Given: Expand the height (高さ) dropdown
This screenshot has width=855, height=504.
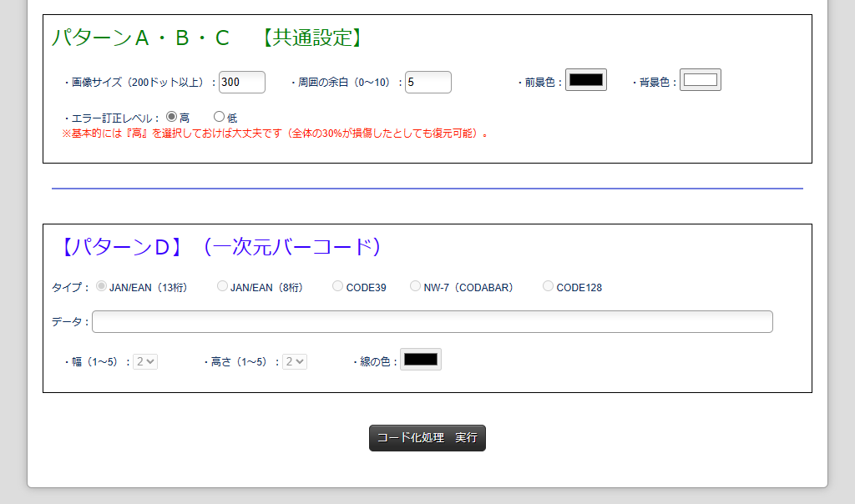Looking at the screenshot, I should (295, 361).
